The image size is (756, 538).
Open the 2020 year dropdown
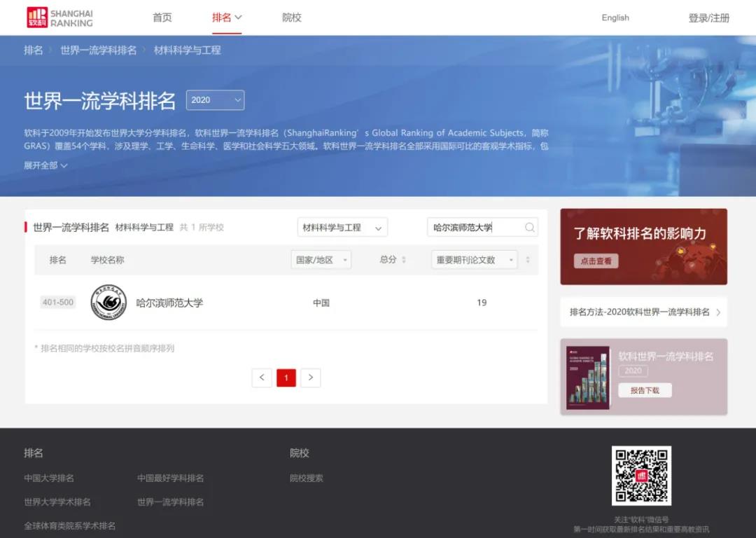click(215, 100)
